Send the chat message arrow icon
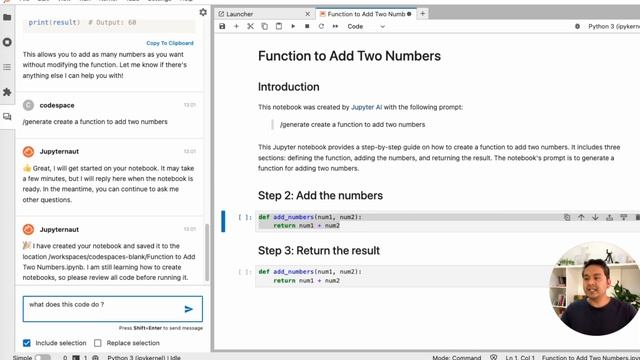The width and height of the screenshot is (640, 360). click(x=189, y=309)
